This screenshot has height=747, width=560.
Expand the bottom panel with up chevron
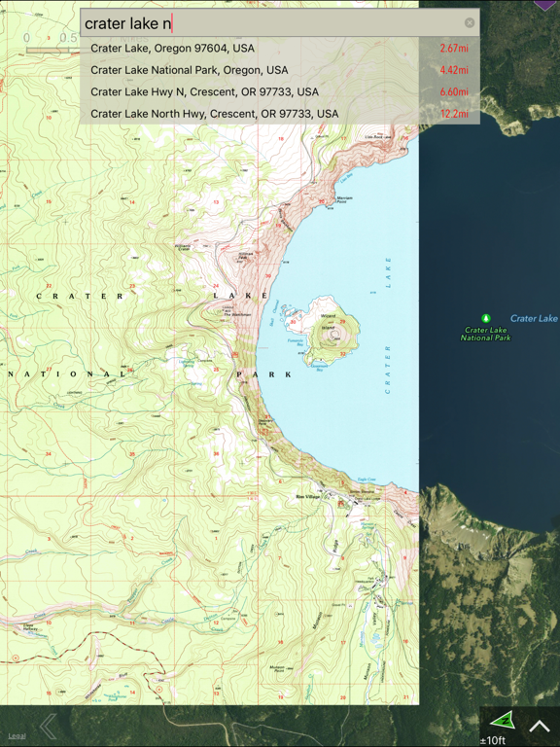(x=539, y=726)
